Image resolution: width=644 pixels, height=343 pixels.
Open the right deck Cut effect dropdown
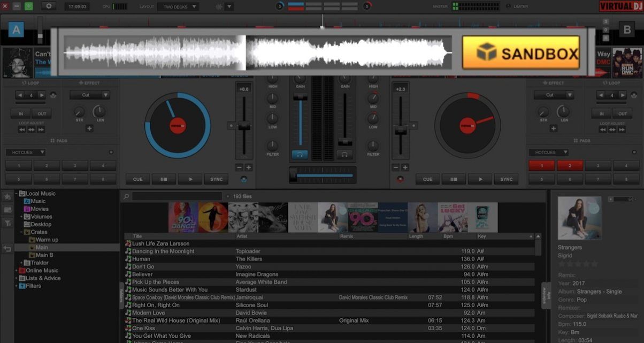[554, 95]
